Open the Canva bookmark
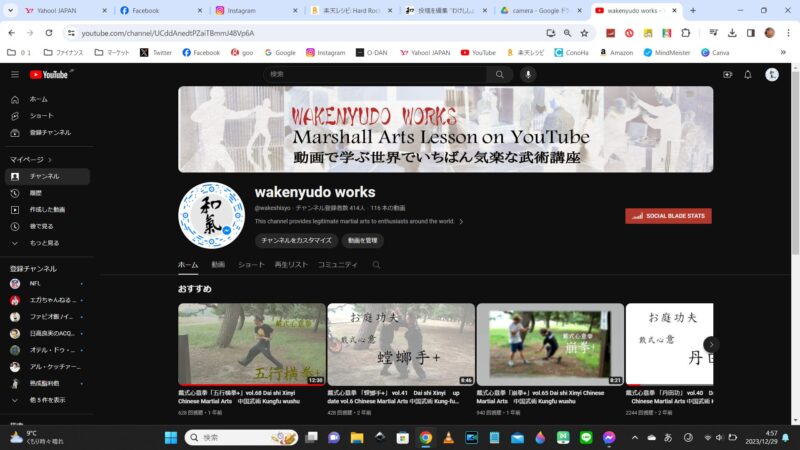Image resolution: width=800 pixels, height=450 pixels. 715,53
